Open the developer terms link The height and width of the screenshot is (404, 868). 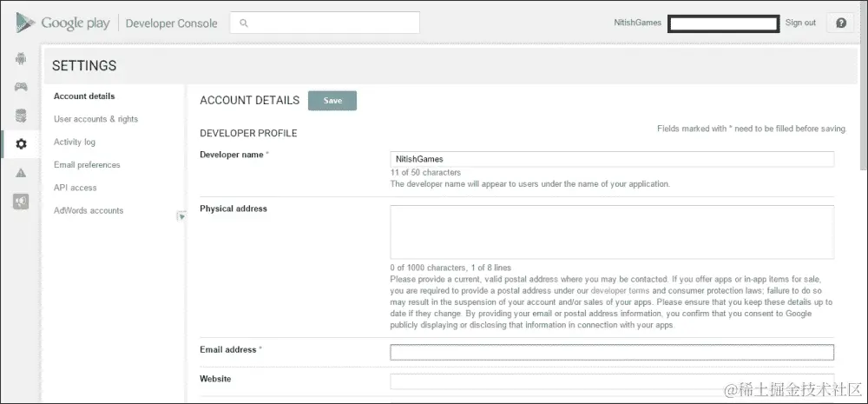point(619,290)
